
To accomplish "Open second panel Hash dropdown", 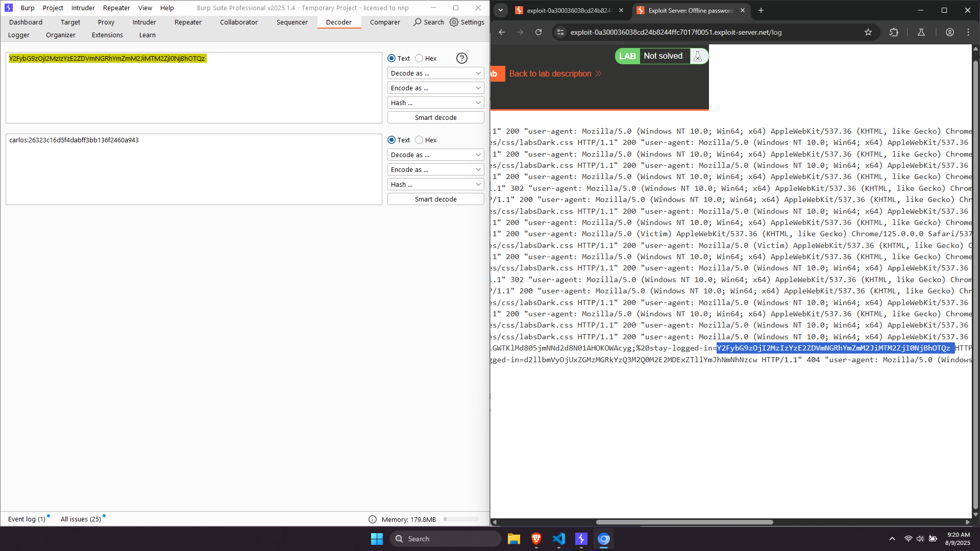I will click(435, 184).
